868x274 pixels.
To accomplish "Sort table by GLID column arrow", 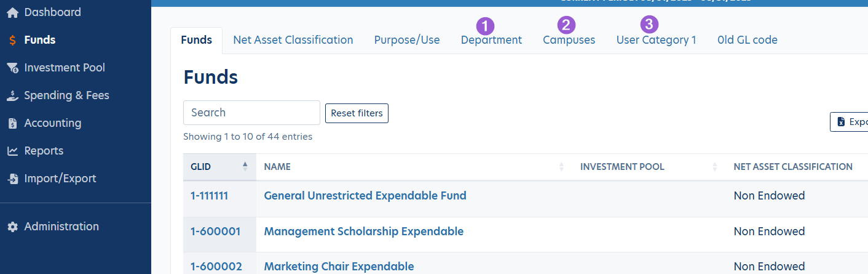I will [245, 166].
